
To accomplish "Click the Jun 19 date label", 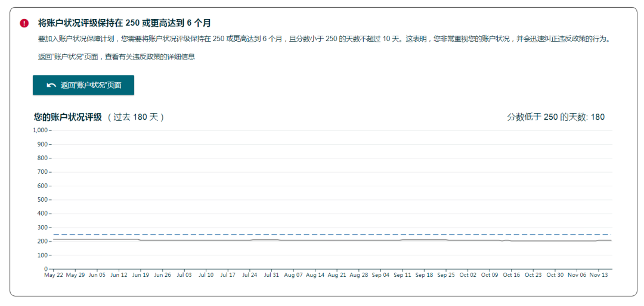I will [141, 275].
